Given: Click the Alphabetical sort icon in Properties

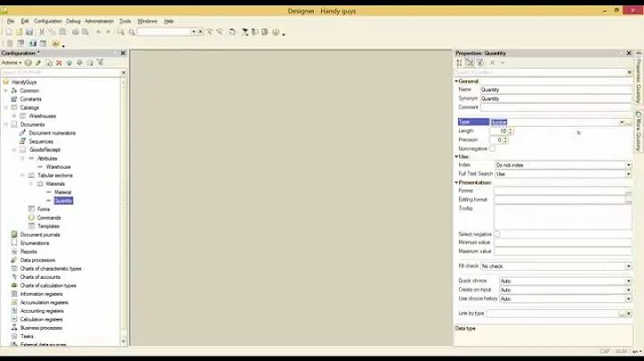Looking at the screenshot, I should (459, 63).
